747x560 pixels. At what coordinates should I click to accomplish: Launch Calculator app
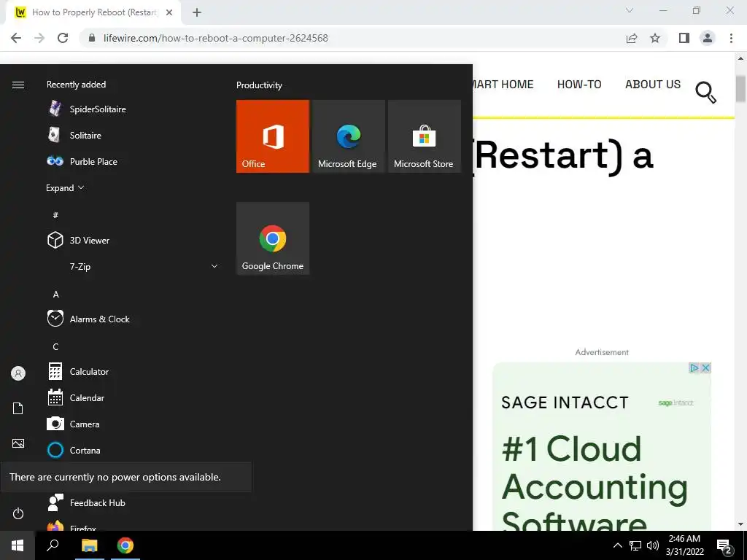(78, 371)
